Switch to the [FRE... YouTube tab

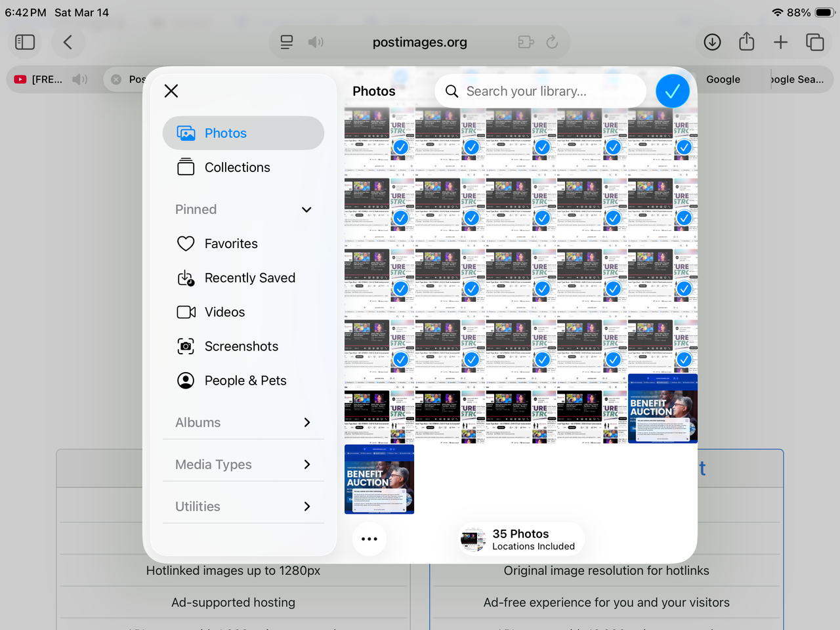(x=48, y=79)
